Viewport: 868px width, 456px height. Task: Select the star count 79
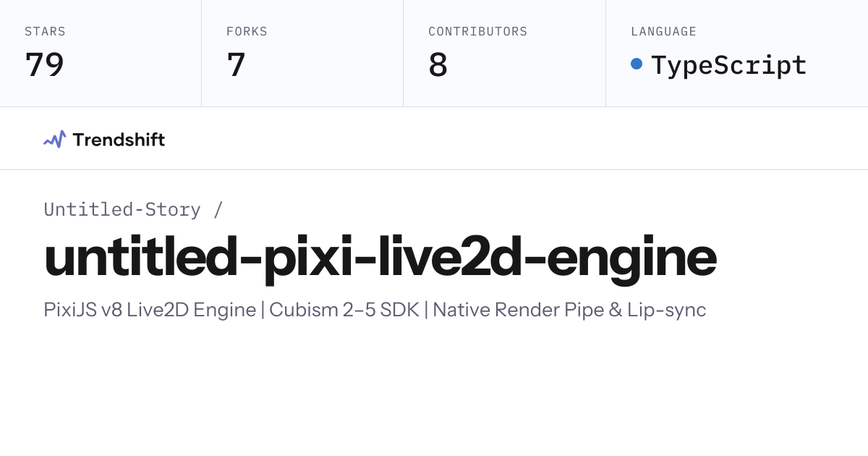tap(44, 64)
